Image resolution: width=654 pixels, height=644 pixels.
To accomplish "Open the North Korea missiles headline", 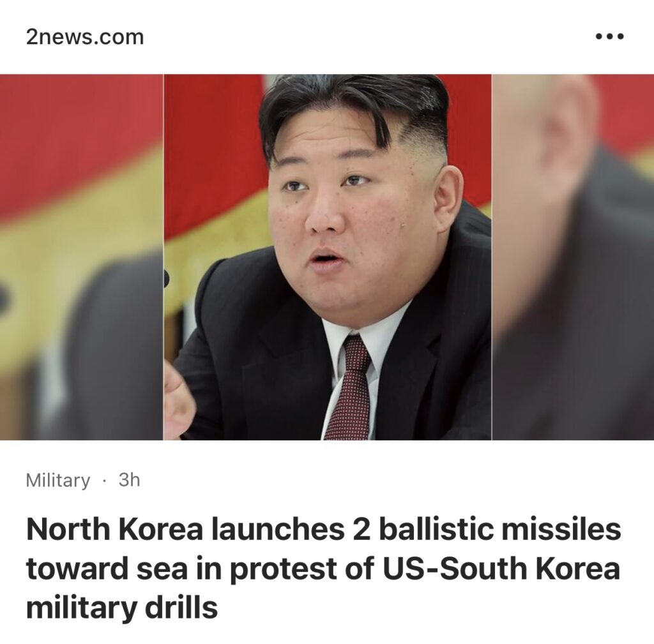I will coord(324,569).
